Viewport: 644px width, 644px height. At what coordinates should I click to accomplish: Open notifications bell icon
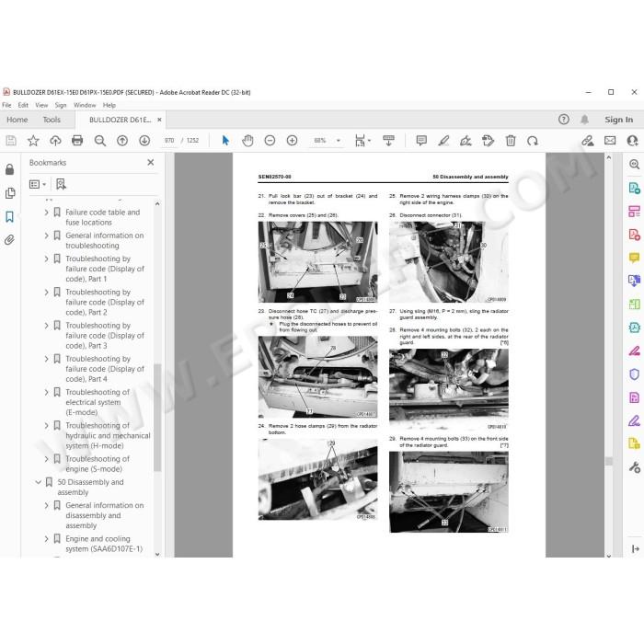pos(584,120)
